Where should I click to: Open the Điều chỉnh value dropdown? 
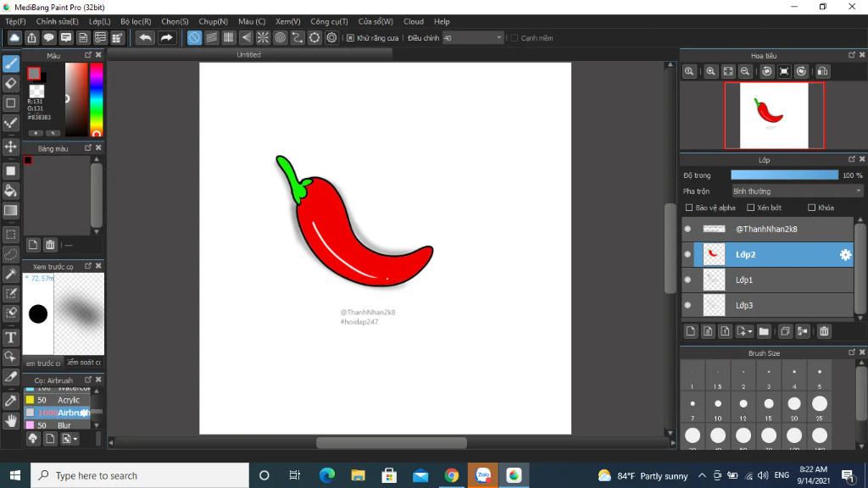point(473,38)
